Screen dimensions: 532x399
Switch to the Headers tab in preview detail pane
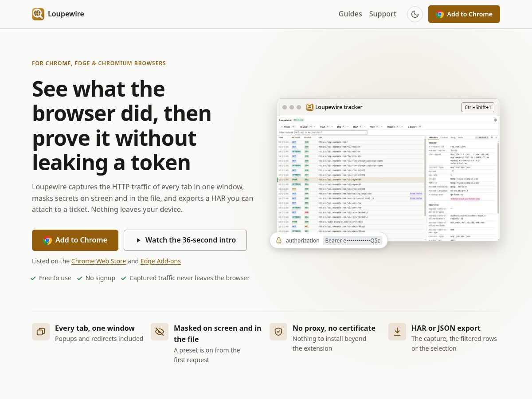click(x=433, y=137)
